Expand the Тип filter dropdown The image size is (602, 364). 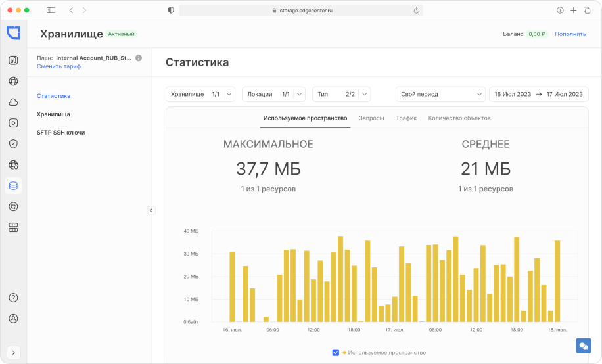(x=341, y=94)
